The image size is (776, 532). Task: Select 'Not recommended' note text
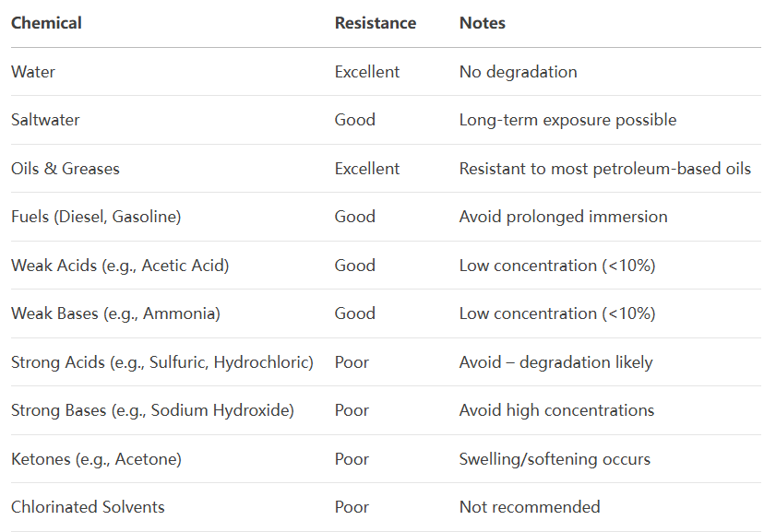(x=530, y=507)
